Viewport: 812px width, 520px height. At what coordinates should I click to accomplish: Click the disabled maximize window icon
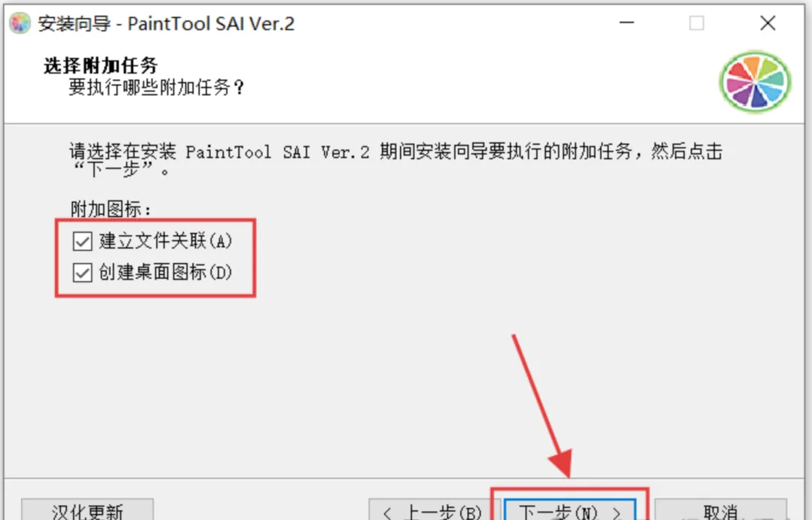point(696,23)
